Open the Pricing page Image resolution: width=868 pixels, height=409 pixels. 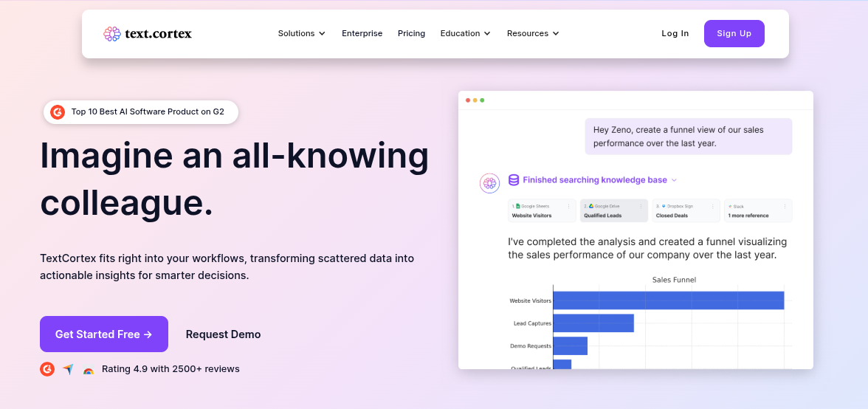411,34
